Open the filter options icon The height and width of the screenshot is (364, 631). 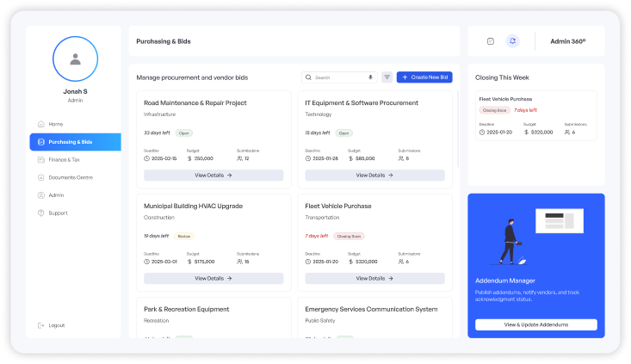tap(387, 77)
